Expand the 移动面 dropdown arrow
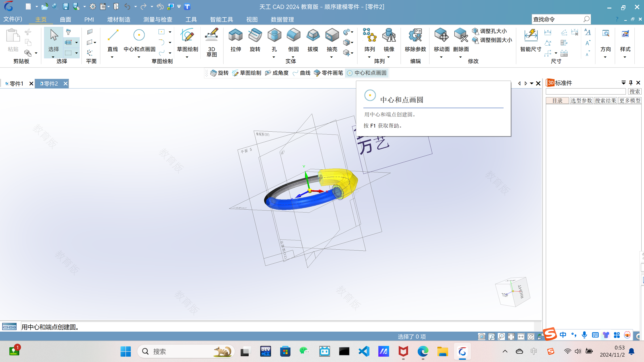This screenshot has width=644, height=362. point(441,57)
